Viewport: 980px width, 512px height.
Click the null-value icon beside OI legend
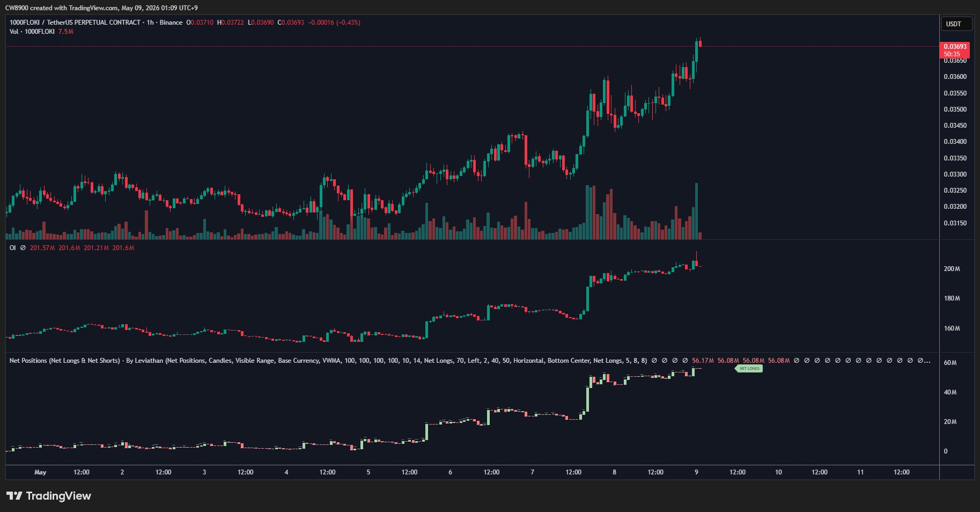(x=23, y=248)
